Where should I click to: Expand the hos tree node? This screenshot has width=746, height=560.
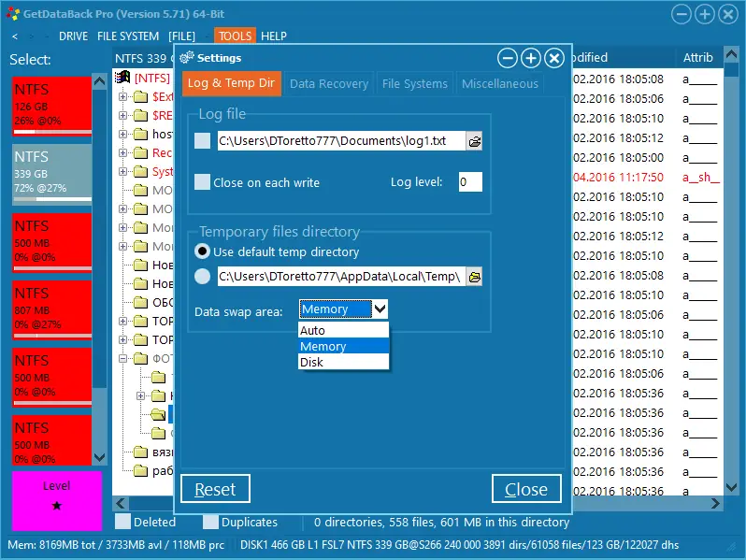[122, 135]
